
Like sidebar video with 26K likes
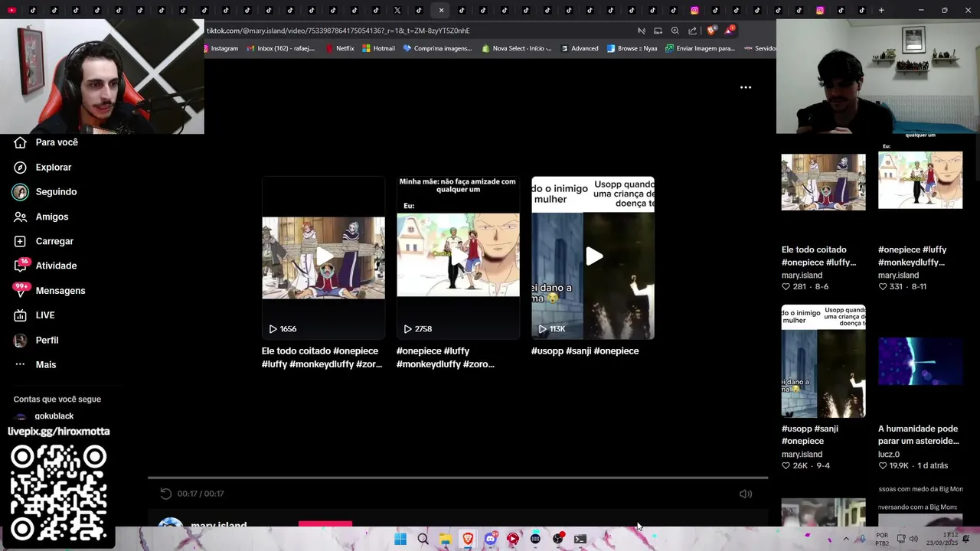click(x=786, y=465)
